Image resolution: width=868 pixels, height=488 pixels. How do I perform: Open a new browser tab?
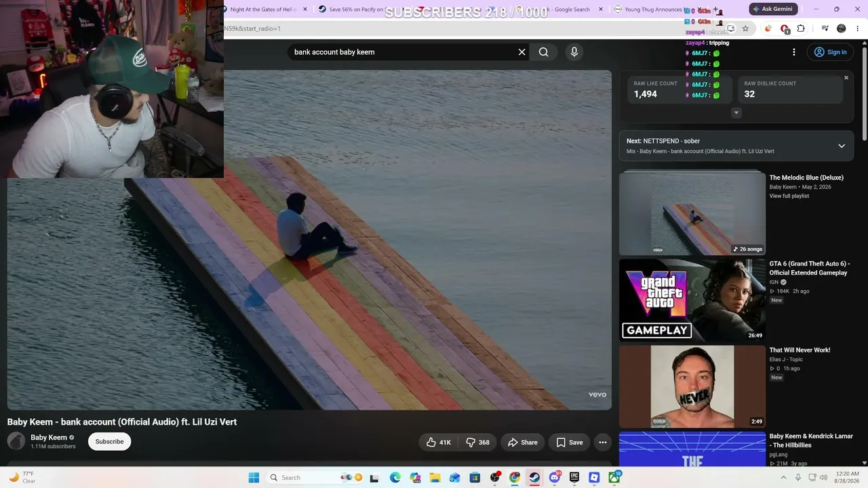715,9
